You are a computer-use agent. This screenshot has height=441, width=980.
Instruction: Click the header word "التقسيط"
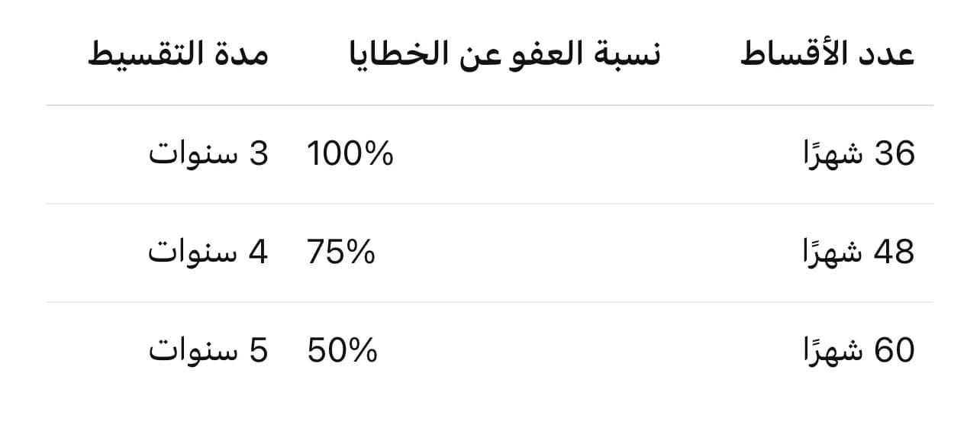point(142,55)
